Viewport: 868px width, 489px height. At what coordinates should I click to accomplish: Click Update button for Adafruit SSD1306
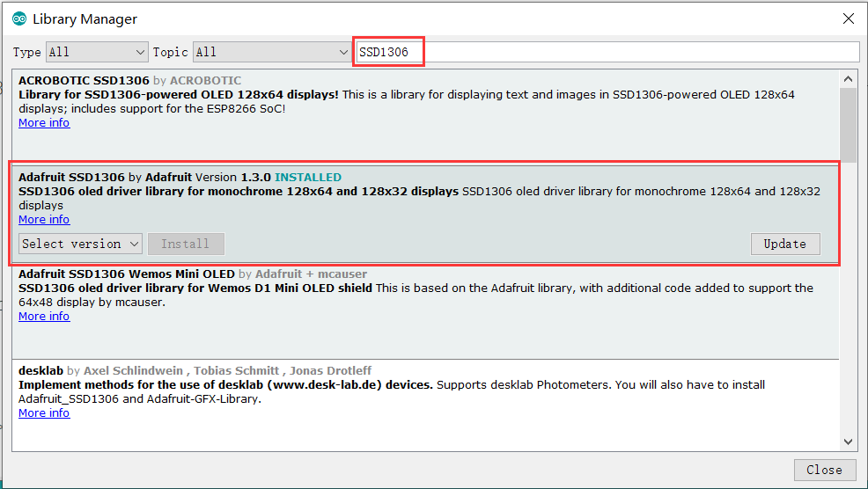pos(785,244)
